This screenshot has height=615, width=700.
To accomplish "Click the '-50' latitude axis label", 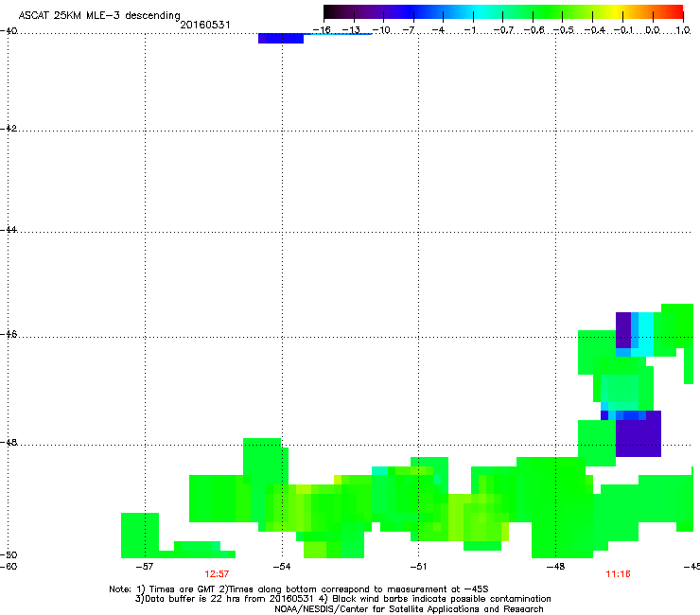I will 9,555.
